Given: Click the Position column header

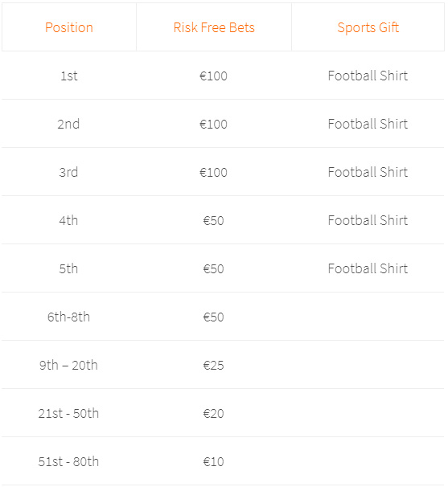Looking at the screenshot, I should 69,27.
